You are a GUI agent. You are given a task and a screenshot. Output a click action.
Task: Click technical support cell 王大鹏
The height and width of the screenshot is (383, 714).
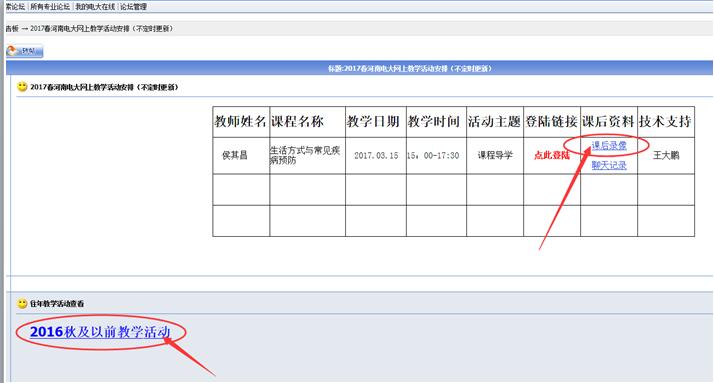click(666, 155)
